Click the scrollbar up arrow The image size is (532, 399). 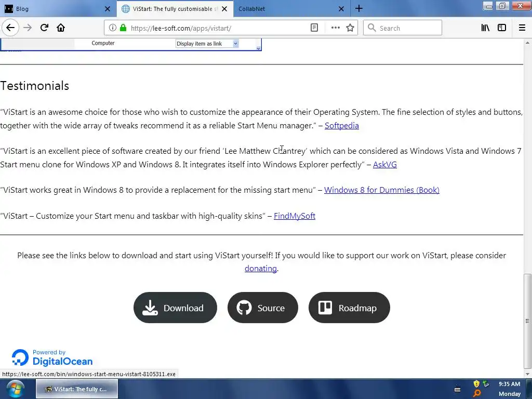pyautogui.click(x=527, y=43)
